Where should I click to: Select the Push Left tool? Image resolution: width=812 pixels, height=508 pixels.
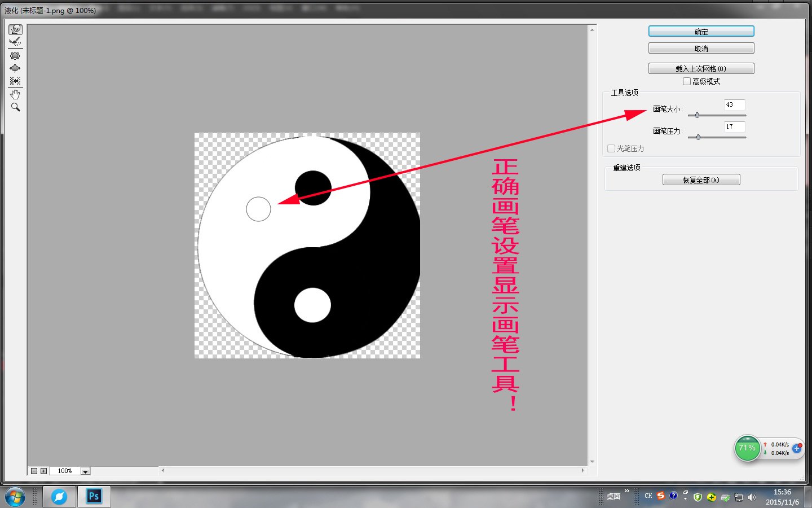[x=15, y=81]
